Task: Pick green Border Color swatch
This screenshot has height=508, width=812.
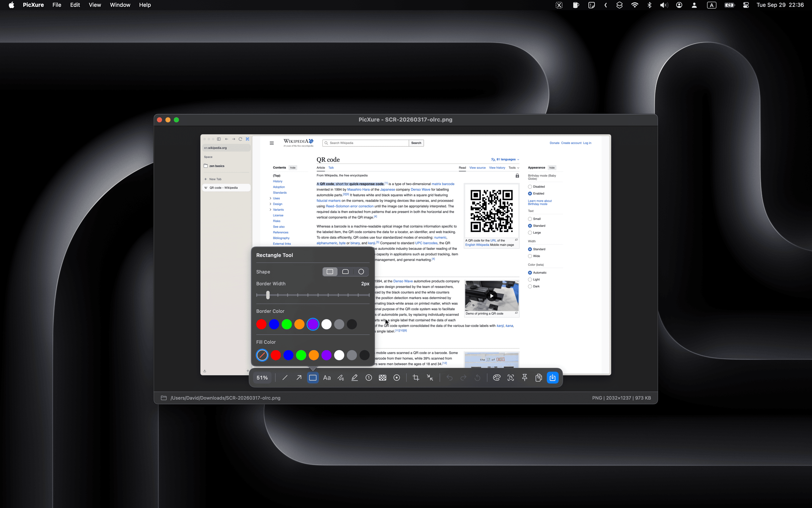Action: coord(286,324)
